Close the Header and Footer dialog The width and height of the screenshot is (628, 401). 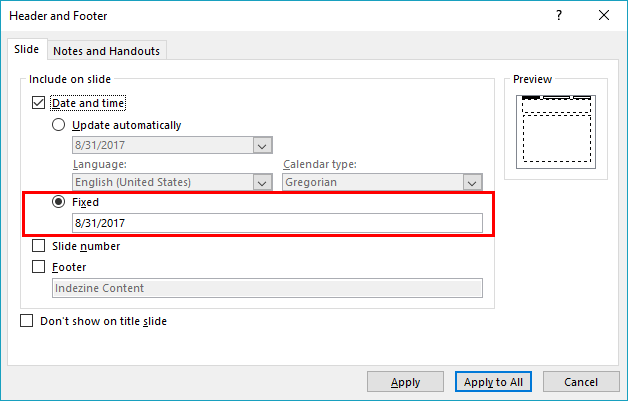(x=603, y=16)
